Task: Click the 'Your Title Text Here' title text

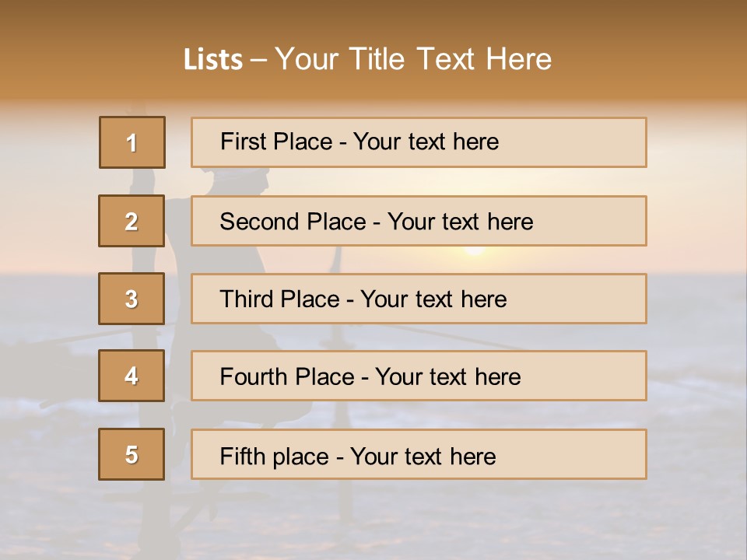Action: click(x=413, y=60)
